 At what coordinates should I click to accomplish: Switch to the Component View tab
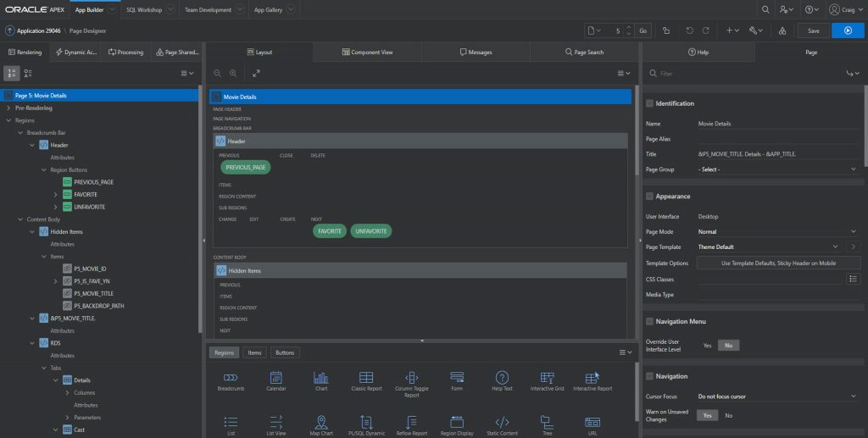(367, 53)
